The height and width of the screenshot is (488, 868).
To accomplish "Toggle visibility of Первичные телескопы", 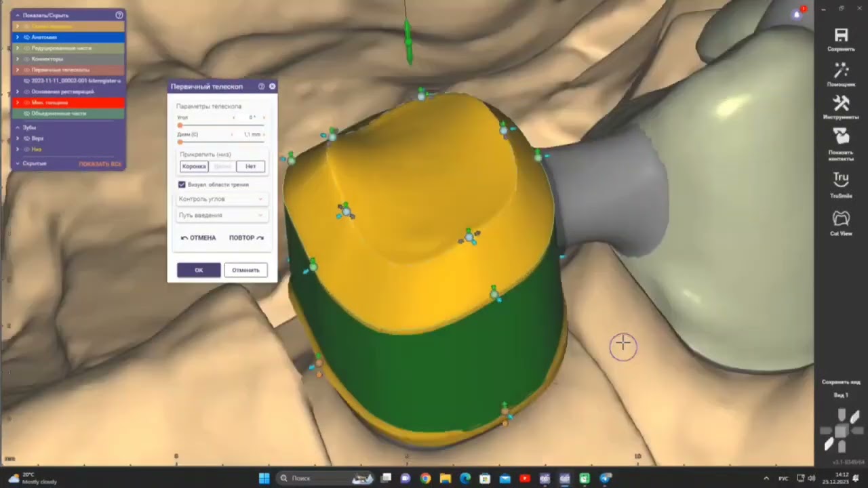I will [26, 70].
